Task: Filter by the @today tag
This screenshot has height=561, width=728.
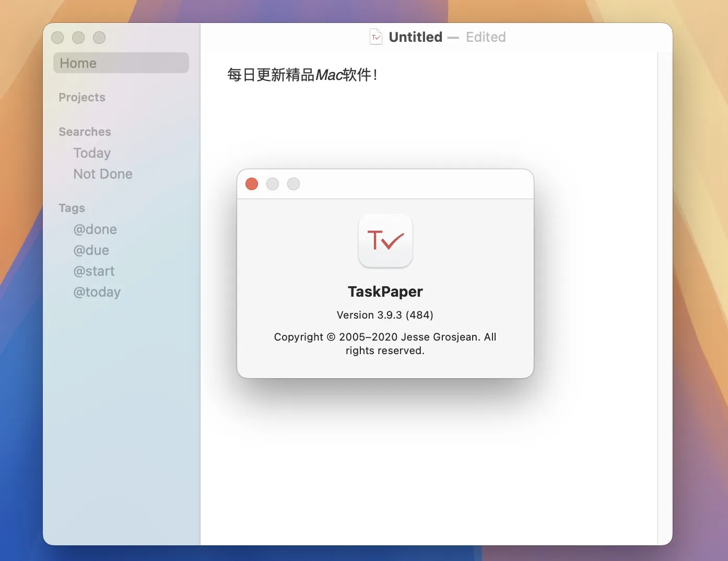Action: pyautogui.click(x=97, y=292)
